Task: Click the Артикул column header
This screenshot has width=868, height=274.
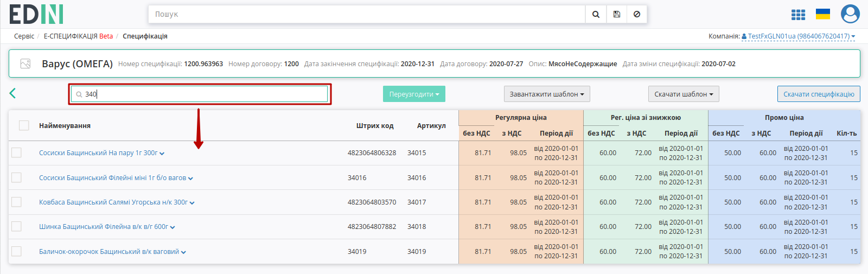Action: pos(431,125)
